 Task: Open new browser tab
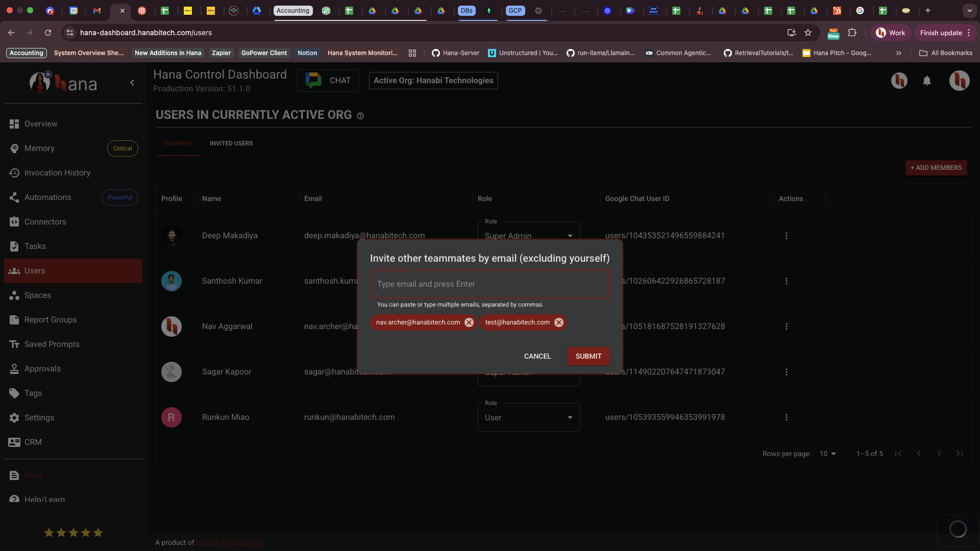click(928, 10)
